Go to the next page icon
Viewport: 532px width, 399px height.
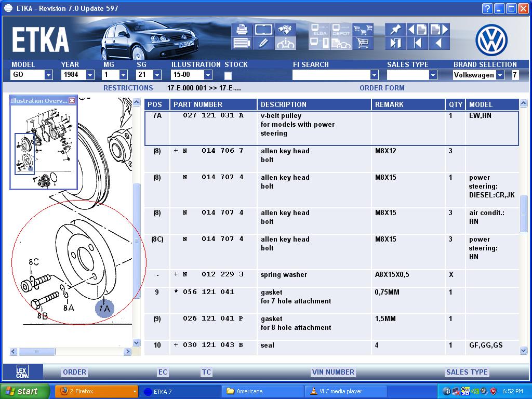tap(439, 30)
